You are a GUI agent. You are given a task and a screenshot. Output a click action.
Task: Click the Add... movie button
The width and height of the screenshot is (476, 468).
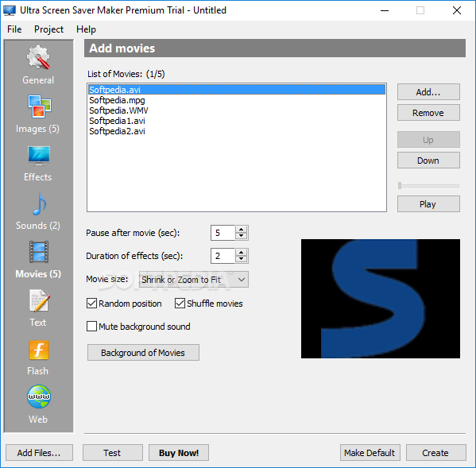coord(428,92)
